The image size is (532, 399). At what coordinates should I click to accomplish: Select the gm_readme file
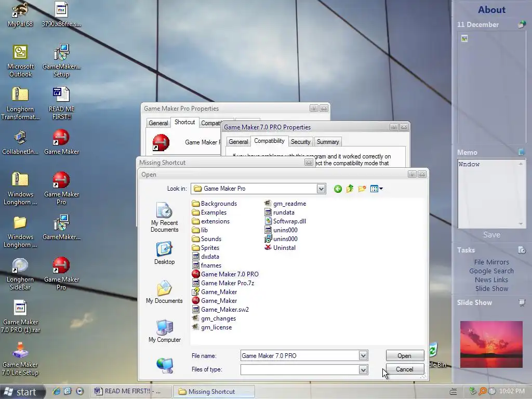click(285, 204)
